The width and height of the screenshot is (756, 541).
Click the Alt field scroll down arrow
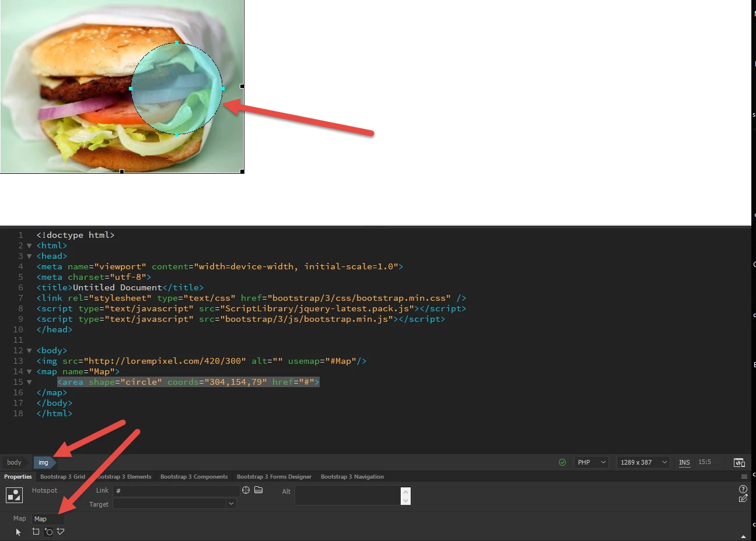(x=406, y=500)
